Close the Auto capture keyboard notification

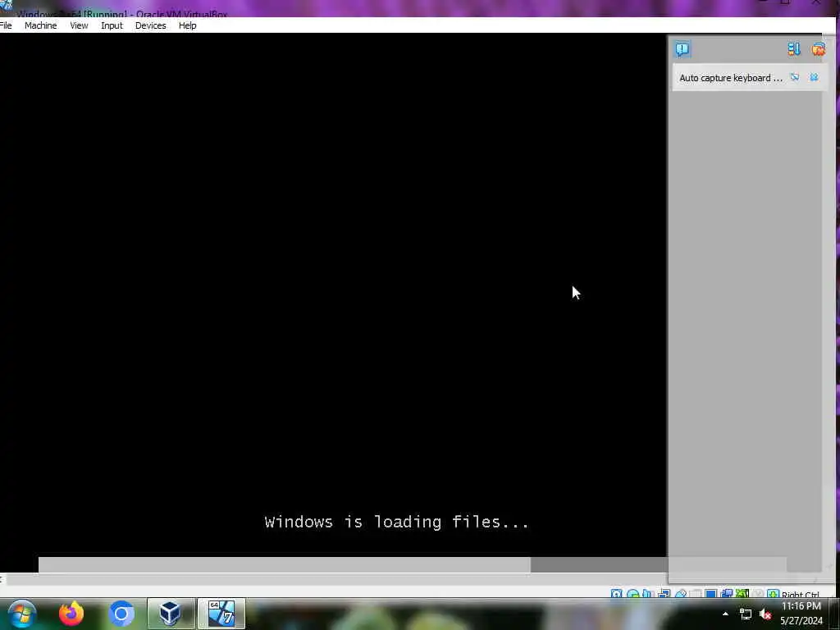(814, 78)
